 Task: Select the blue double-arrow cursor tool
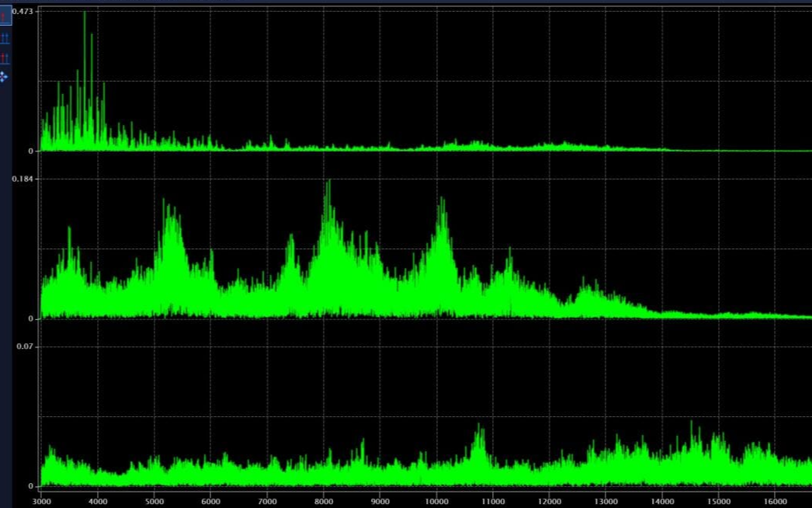point(5,37)
